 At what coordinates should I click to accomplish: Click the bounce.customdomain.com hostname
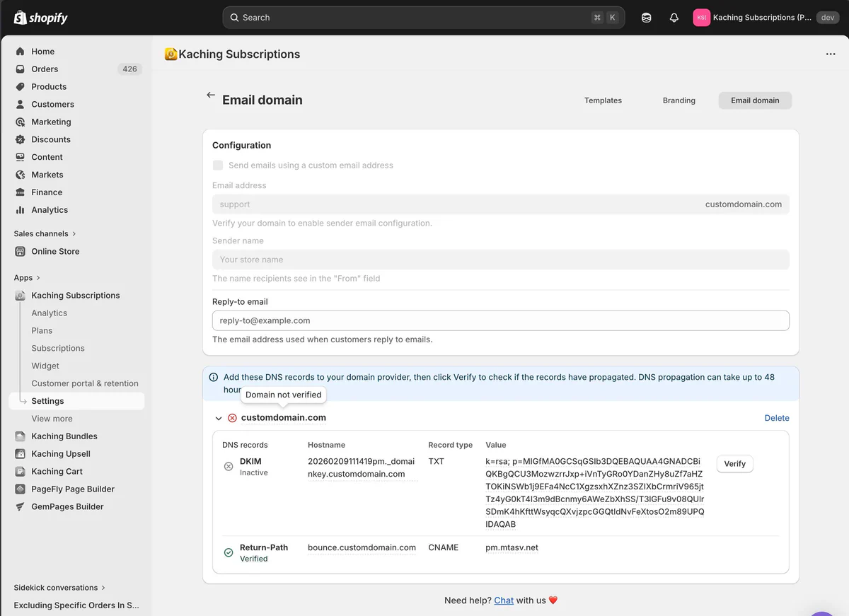(x=362, y=547)
